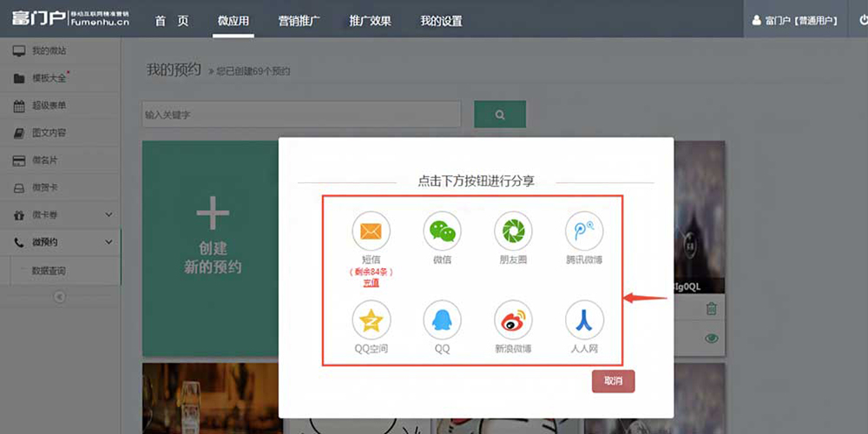
Task: Open the 首页 home tab
Action: (172, 21)
